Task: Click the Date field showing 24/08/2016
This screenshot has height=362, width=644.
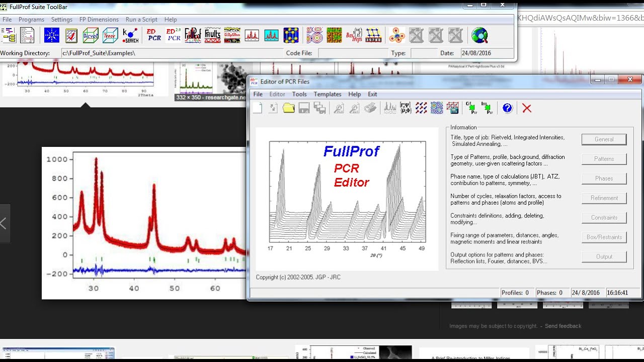Action: point(486,53)
